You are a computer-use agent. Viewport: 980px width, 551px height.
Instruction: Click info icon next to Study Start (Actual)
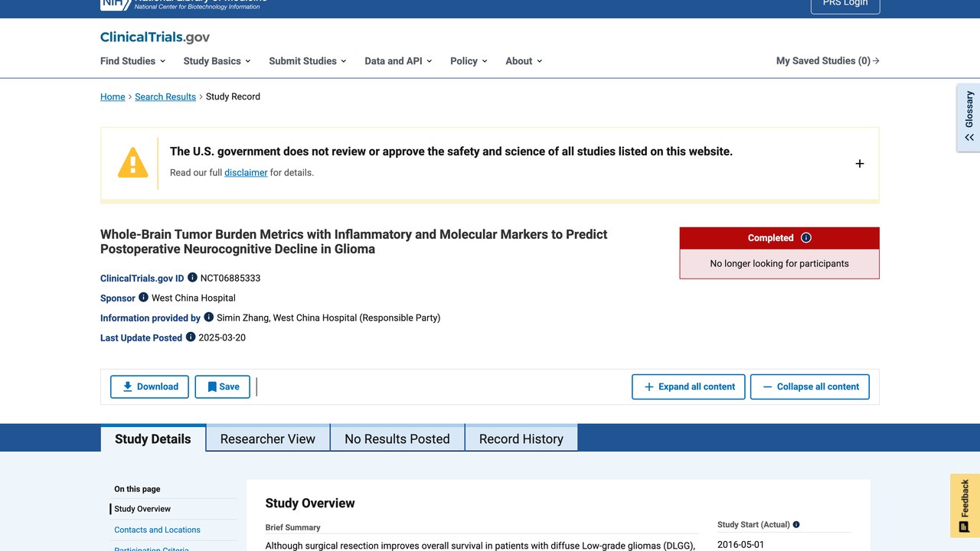click(x=796, y=525)
